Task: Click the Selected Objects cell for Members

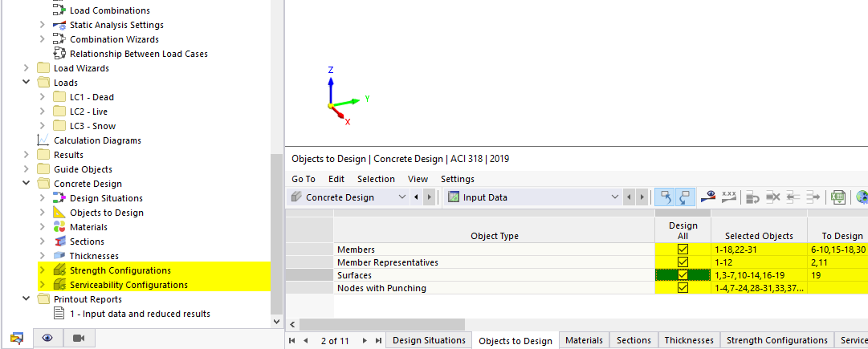Action: pyautogui.click(x=759, y=250)
